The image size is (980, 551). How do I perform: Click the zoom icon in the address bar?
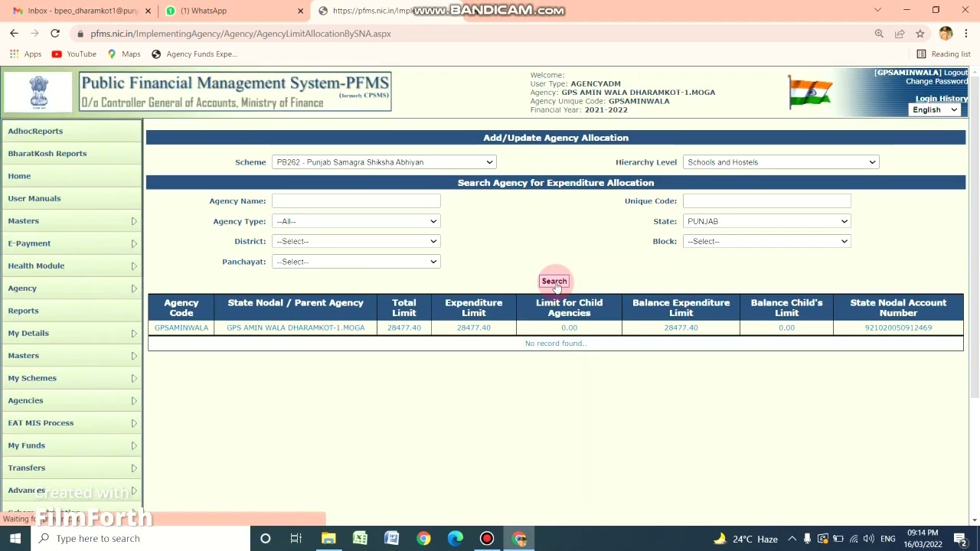click(x=879, y=33)
